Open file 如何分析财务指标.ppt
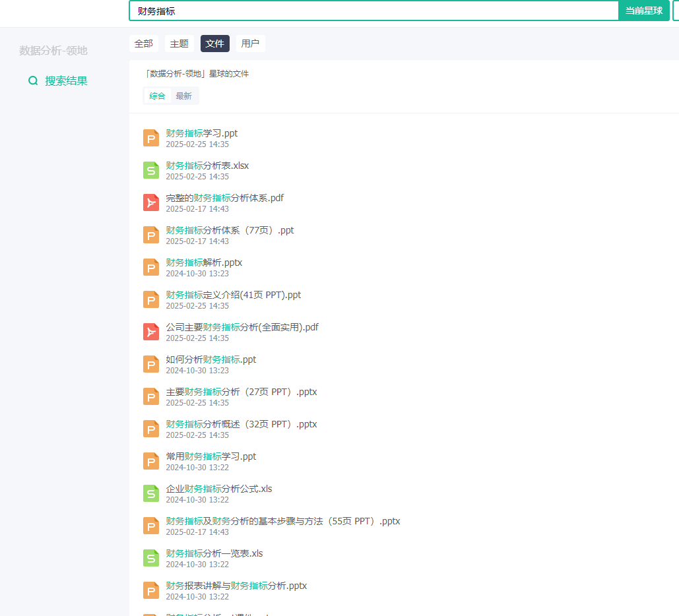Image resolution: width=679 pixels, height=616 pixels. point(211,359)
